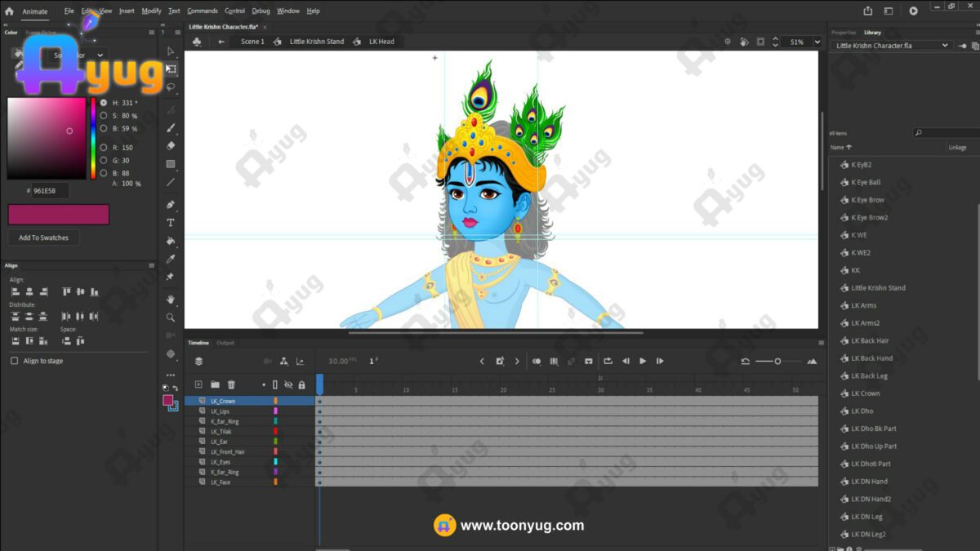
Task: Click New Folder icon in timeline
Action: (215, 384)
